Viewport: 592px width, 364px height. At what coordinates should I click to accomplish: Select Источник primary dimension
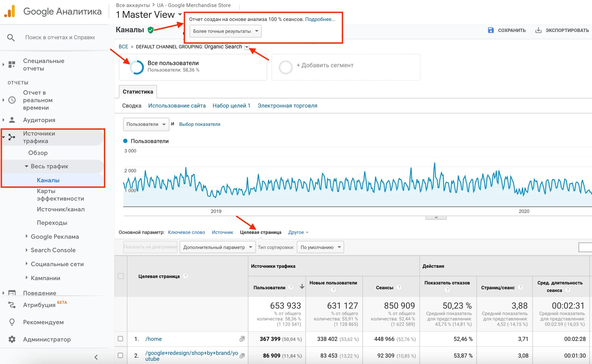tap(222, 232)
